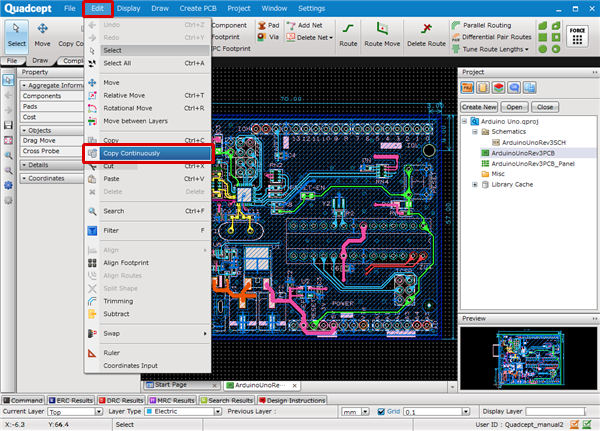Select ArduinoUnoRev3PCB_Panel in project tree
Image resolution: width=600 pixels, height=431 pixels.
click(x=531, y=162)
